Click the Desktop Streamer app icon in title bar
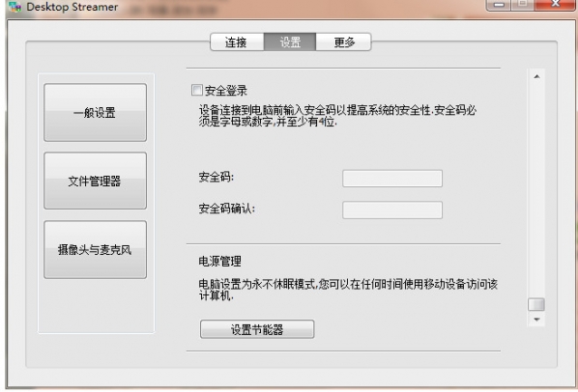The width and height of the screenshot is (578, 392). click(x=14, y=6)
